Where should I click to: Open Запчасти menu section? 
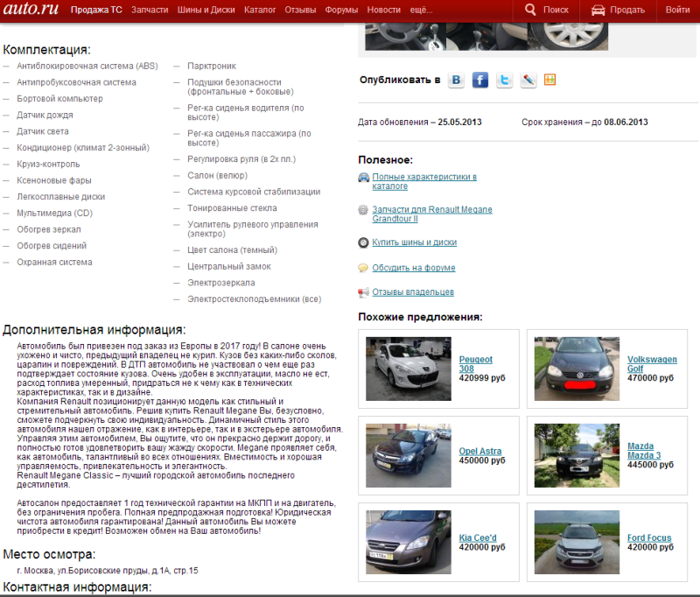pyautogui.click(x=150, y=10)
